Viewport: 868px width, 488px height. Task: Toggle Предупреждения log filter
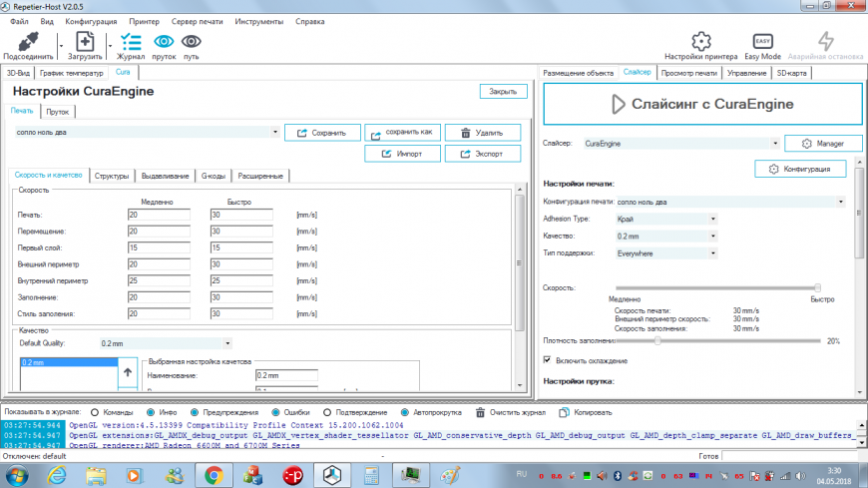(195, 413)
